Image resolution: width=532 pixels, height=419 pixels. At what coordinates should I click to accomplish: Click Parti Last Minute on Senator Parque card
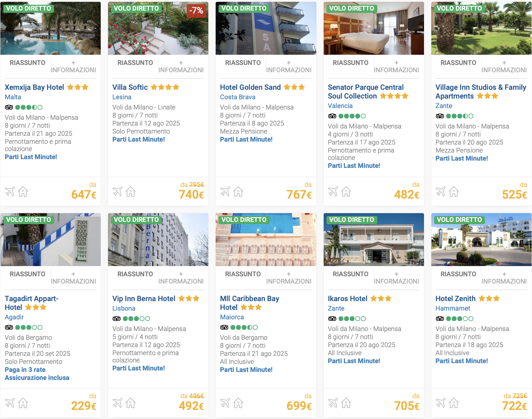pos(354,166)
